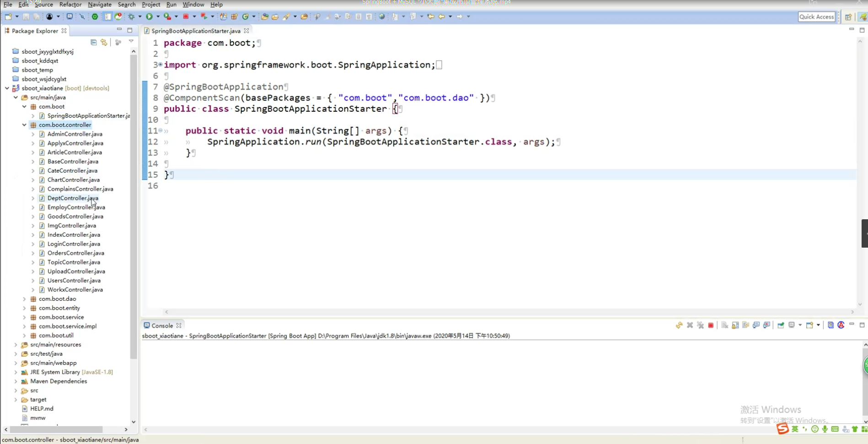Toggle Mark Occurrences in main toolbar
The width and height of the screenshot is (868, 444).
tap(327, 16)
